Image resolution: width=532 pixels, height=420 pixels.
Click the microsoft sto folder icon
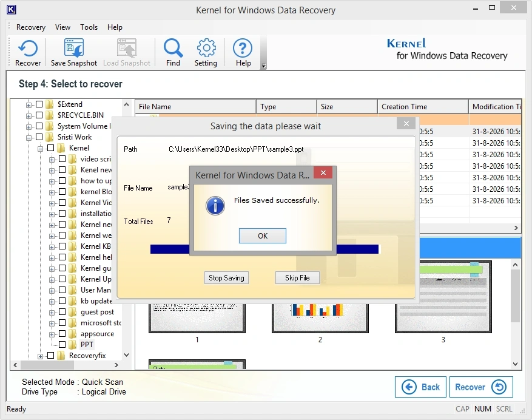(72, 323)
